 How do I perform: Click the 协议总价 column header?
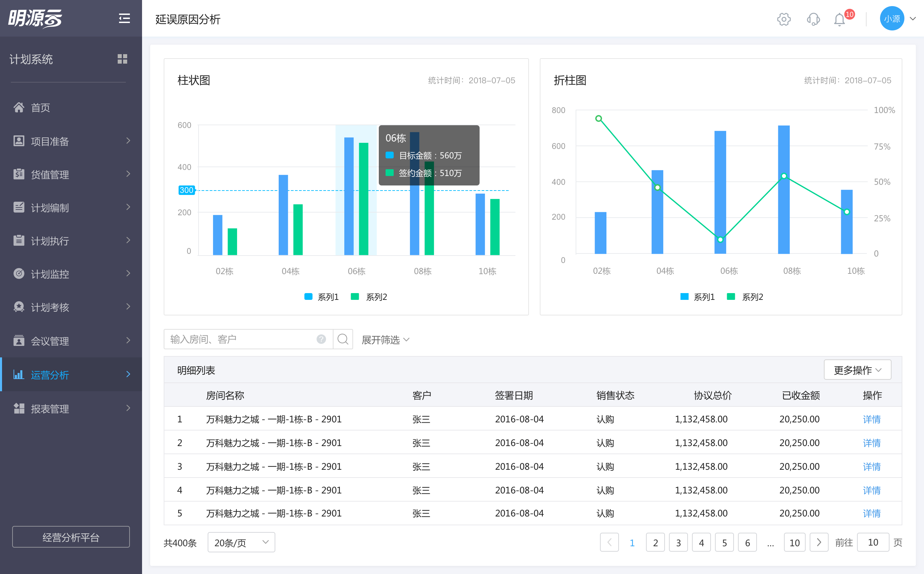712,395
